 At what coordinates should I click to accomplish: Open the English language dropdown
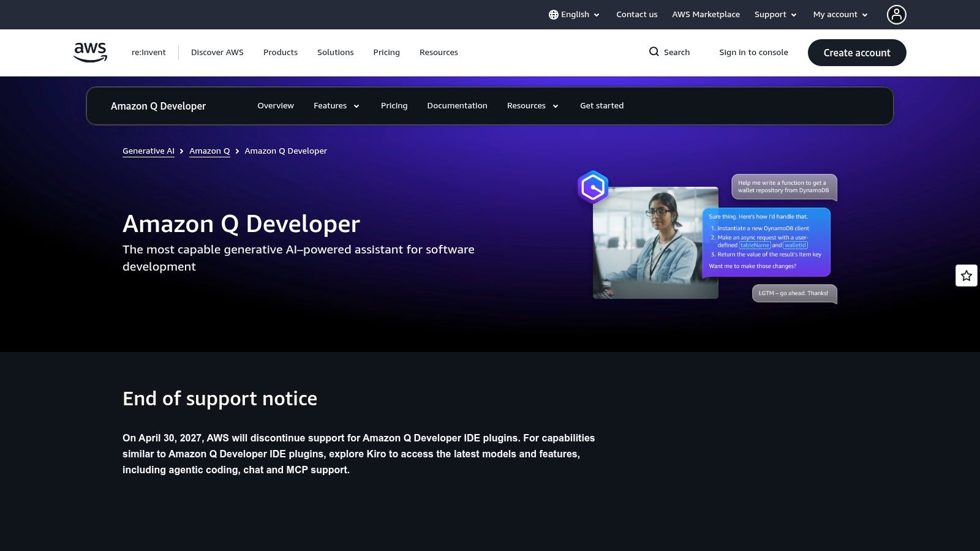click(x=575, y=15)
